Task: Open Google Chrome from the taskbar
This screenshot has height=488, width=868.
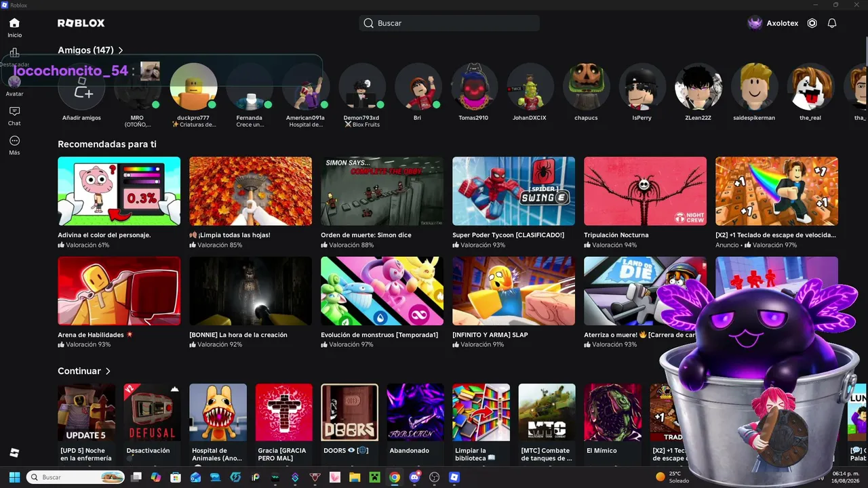Action: [395, 477]
